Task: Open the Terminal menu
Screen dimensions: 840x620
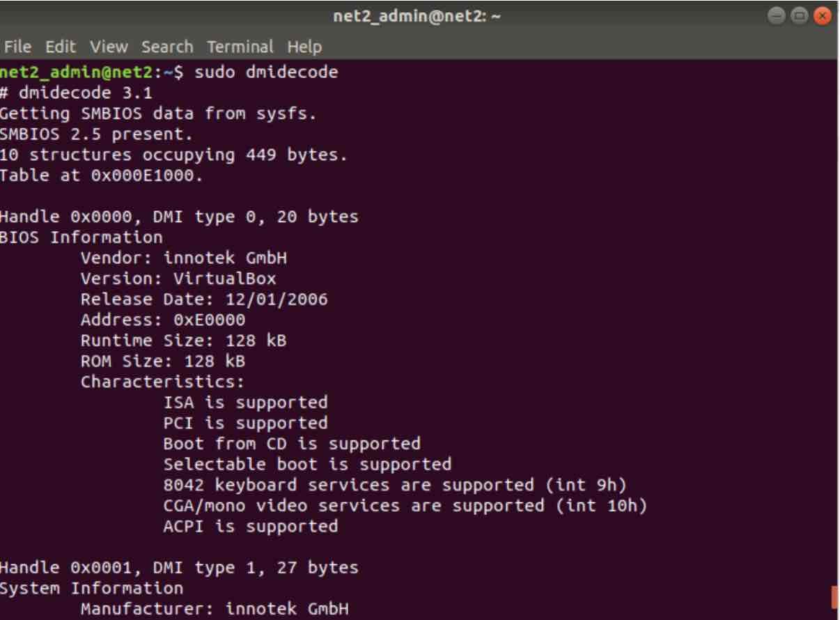Action: click(x=240, y=47)
